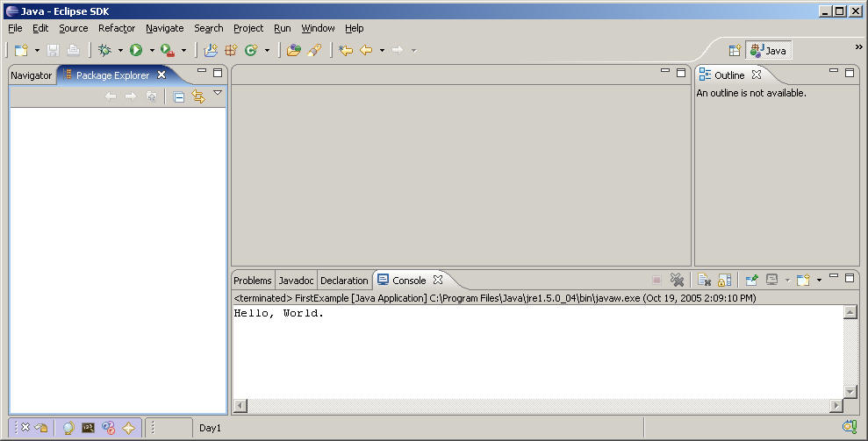The height and width of the screenshot is (441, 868).
Task: Collapse All in Package Explorer
Action: (178, 96)
